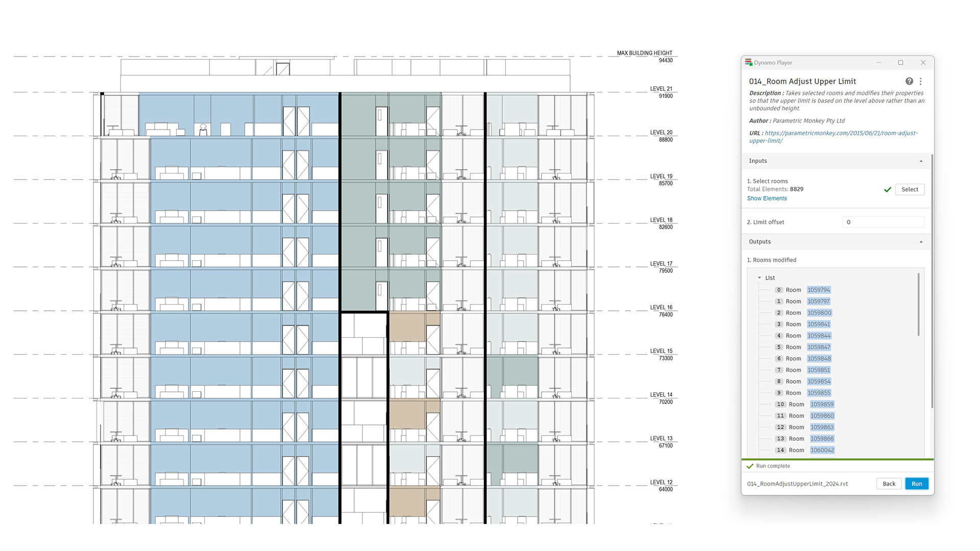Screen dimensions: 980x551
Task: Select Room 1060042 element ID
Action: coord(822,450)
